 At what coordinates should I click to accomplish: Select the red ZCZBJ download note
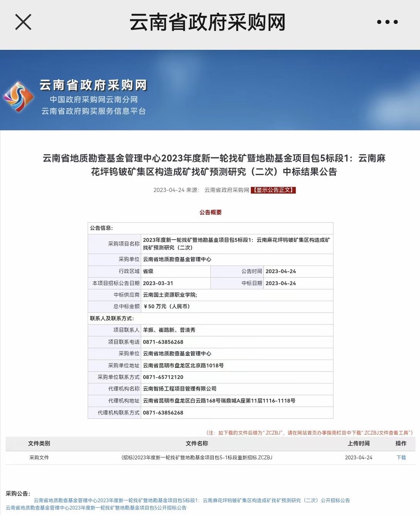(310, 433)
